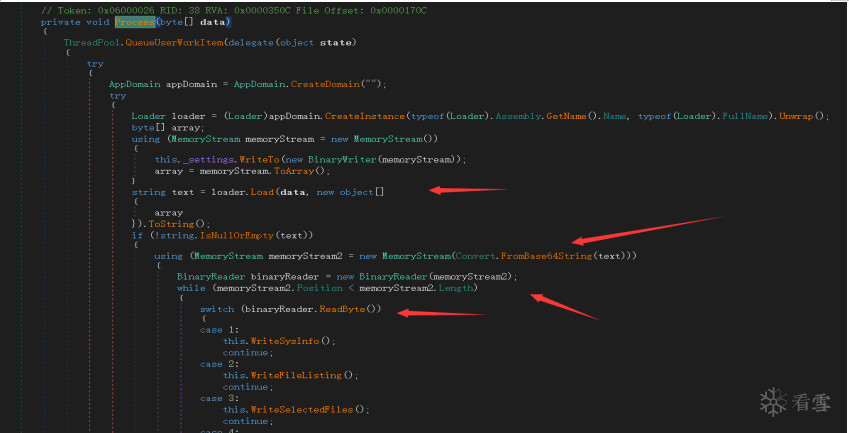Click the QueueUserWorkItem method call
This screenshot has width=849, height=433.
[x=174, y=43]
